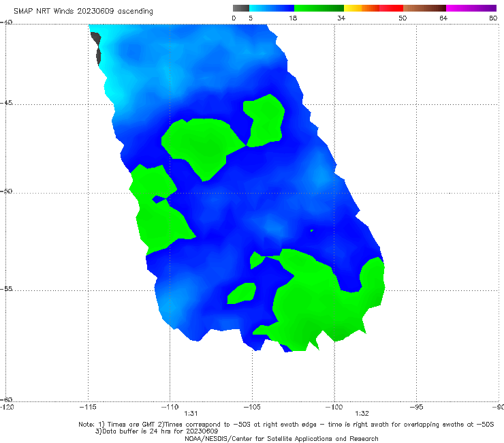This screenshot has height=443, width=504.
Task: Click the latitude label '-45'
Action: (x=6, y=103)
